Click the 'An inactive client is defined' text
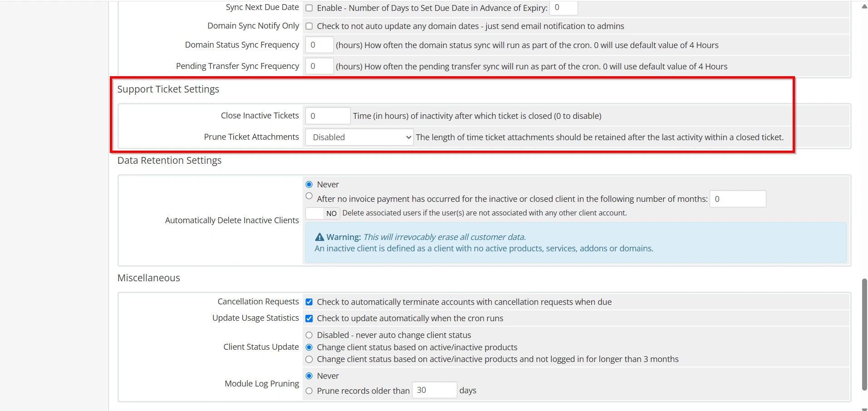 (484, 249)
